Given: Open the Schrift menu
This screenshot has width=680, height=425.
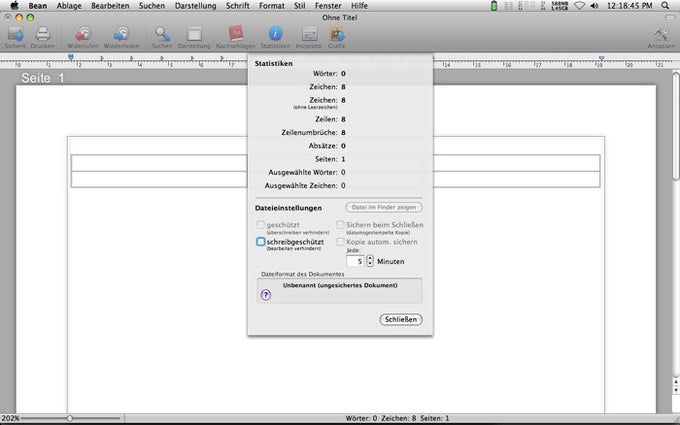Looking at the screenshot, I should (238, 6).
